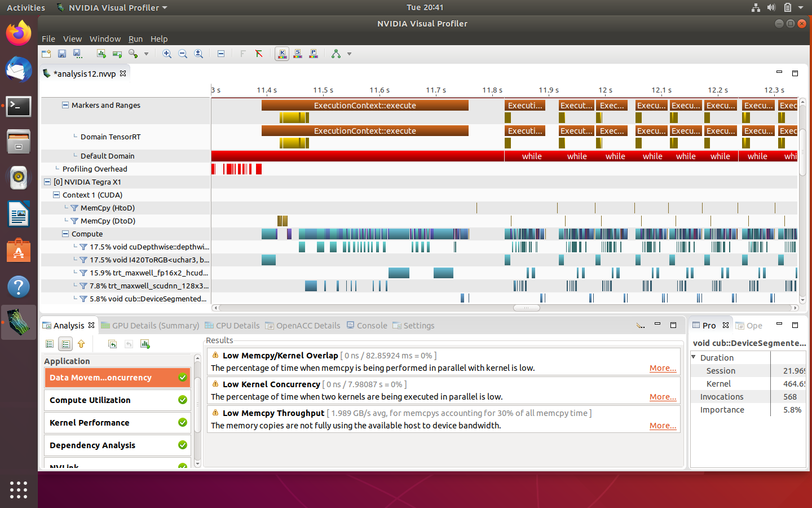
Task: Toggle color by stream (S) button
Action: pos(298,54)
